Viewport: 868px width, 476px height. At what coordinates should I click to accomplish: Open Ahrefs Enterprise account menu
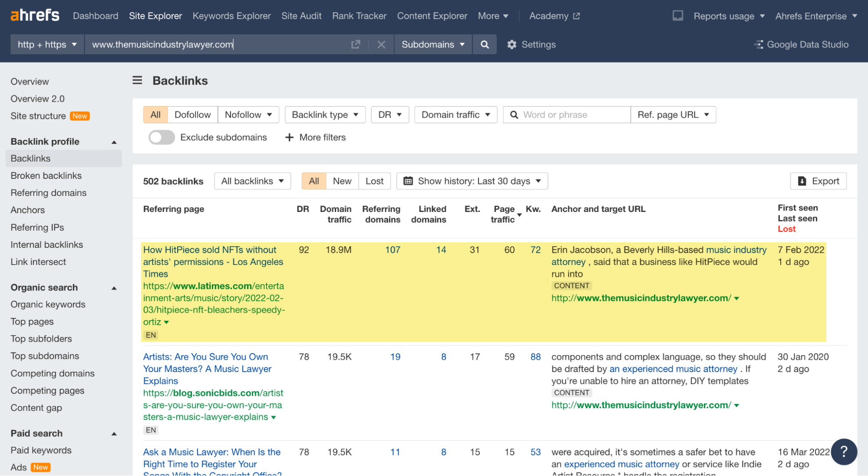(x=816, y=16)
